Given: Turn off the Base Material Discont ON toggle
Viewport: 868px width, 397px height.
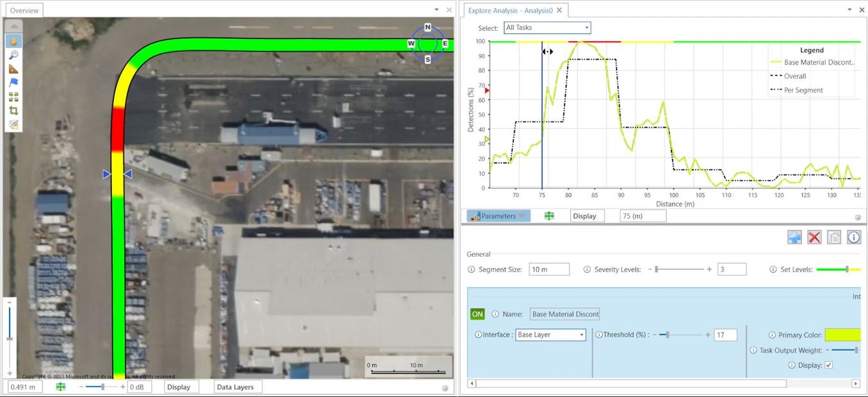Looking at the screenshot, I should coord(477,314).
